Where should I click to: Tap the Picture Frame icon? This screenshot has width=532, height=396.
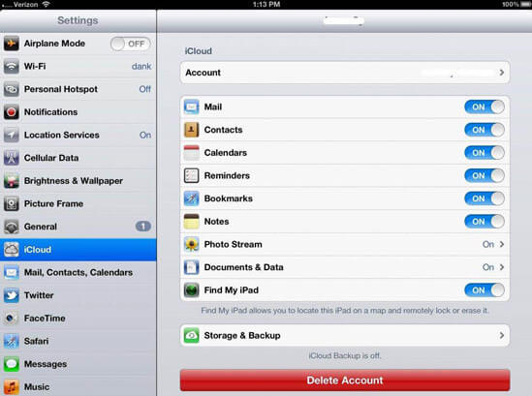[x=12, y=203]
